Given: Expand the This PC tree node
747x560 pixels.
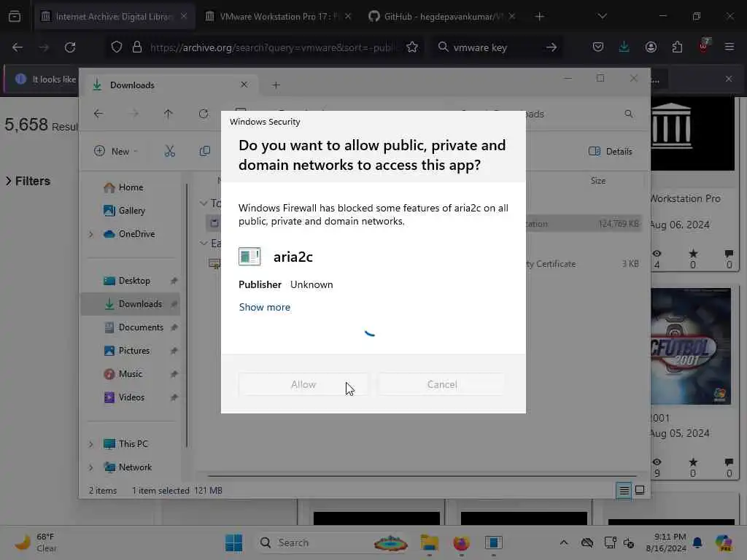Looking at the screenshot, I should 91,444.
